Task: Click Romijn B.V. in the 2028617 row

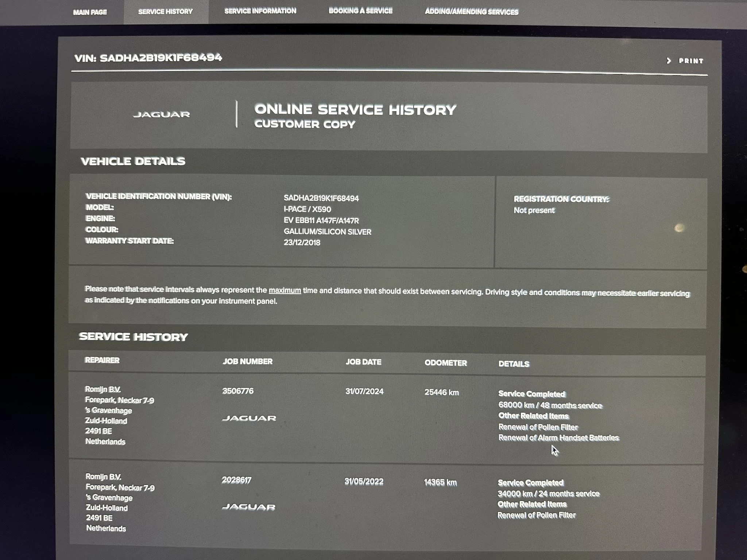Action: 103,477
